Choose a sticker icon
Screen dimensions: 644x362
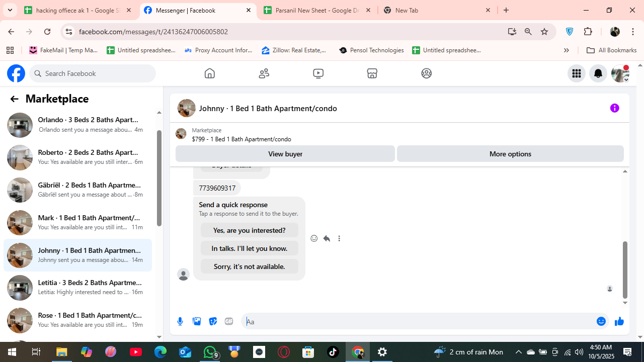coord(213,321)
